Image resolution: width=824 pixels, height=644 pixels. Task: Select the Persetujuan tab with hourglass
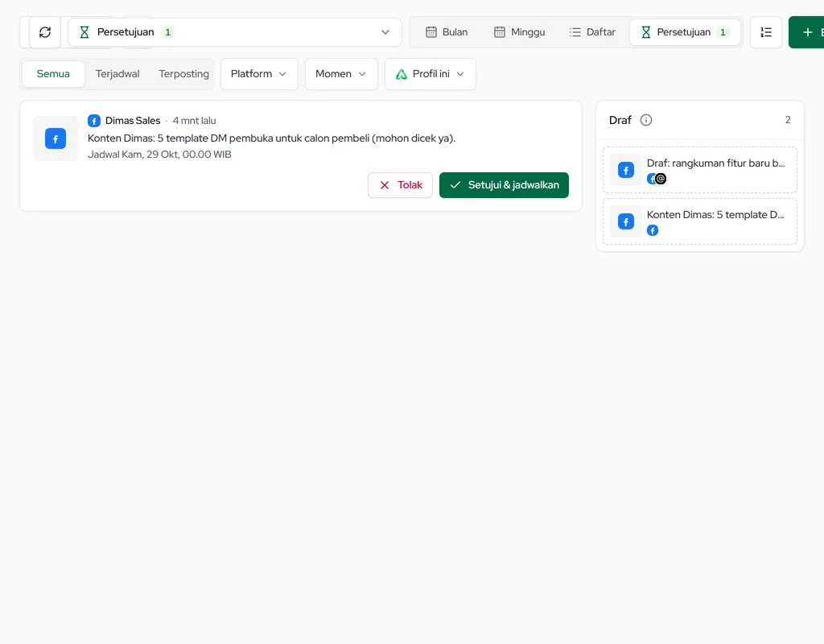[686, 32]
